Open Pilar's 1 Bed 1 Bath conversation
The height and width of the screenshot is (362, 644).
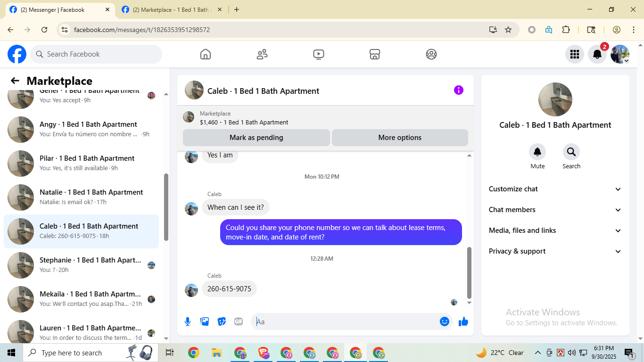coord(81,164)
